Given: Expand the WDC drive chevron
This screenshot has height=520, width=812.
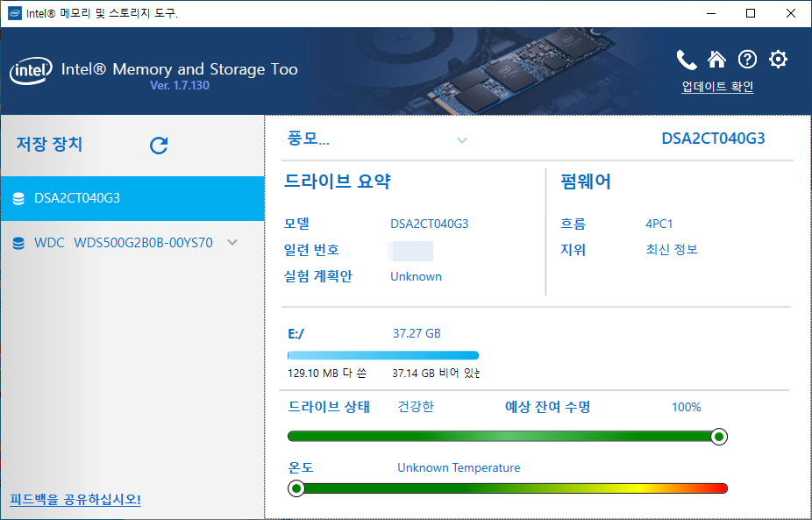Looking at the screenshot, I should 232,242.
